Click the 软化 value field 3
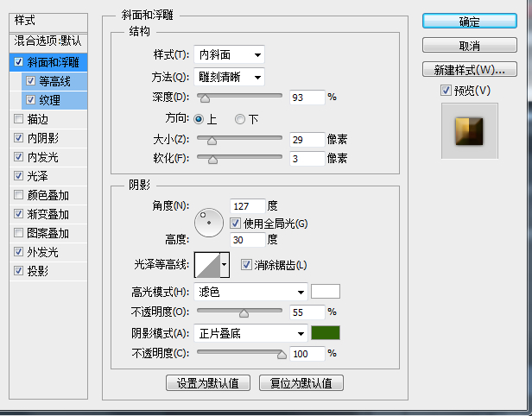This screenshot has height=416, width=532. [x=307, y=158]
